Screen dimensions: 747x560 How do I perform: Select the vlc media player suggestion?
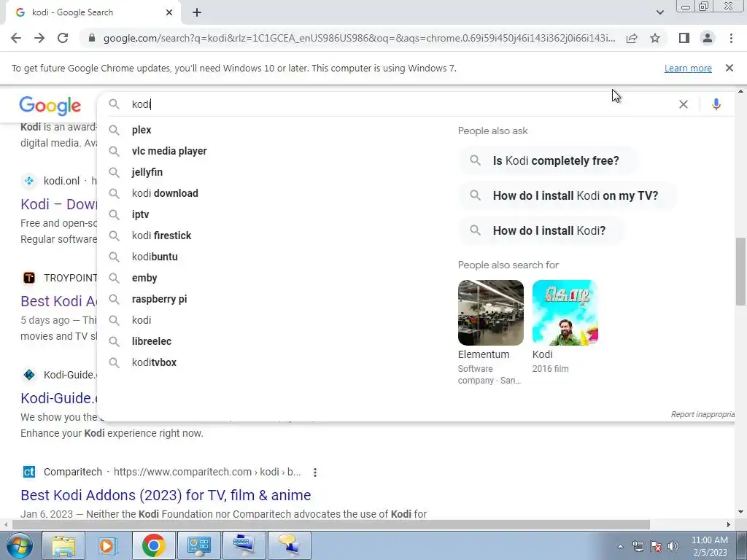point(169,151)
